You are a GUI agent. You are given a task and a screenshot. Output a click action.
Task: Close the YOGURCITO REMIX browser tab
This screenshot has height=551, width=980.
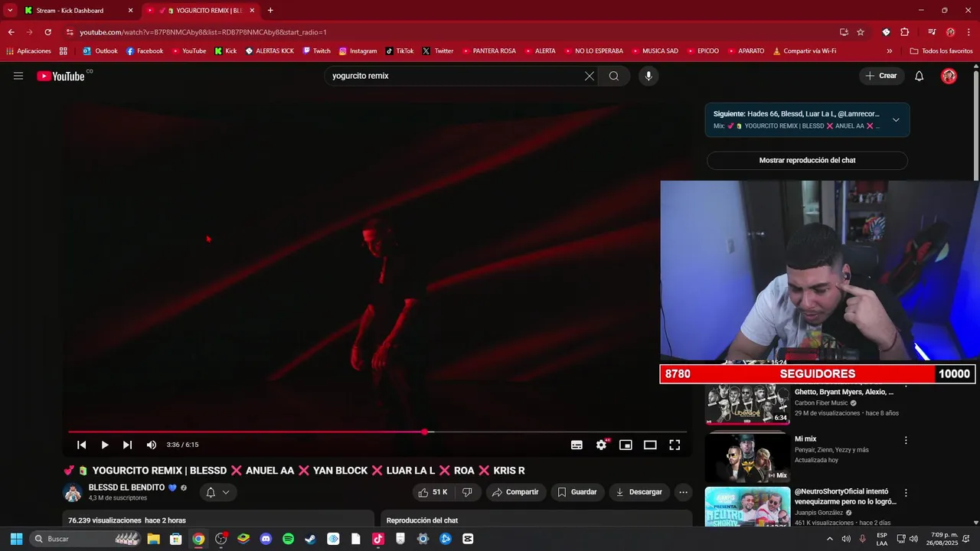[x=252, y=11]
